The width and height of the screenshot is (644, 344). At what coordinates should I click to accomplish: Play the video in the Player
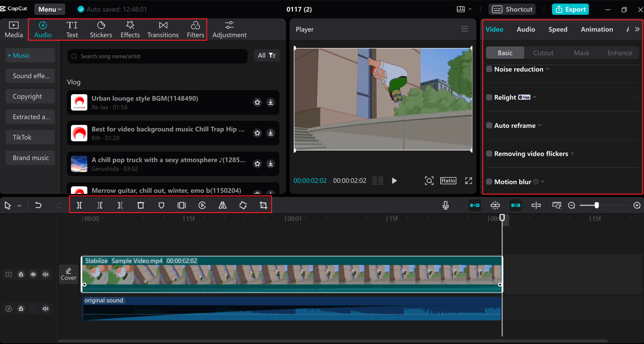coord(394,181)
